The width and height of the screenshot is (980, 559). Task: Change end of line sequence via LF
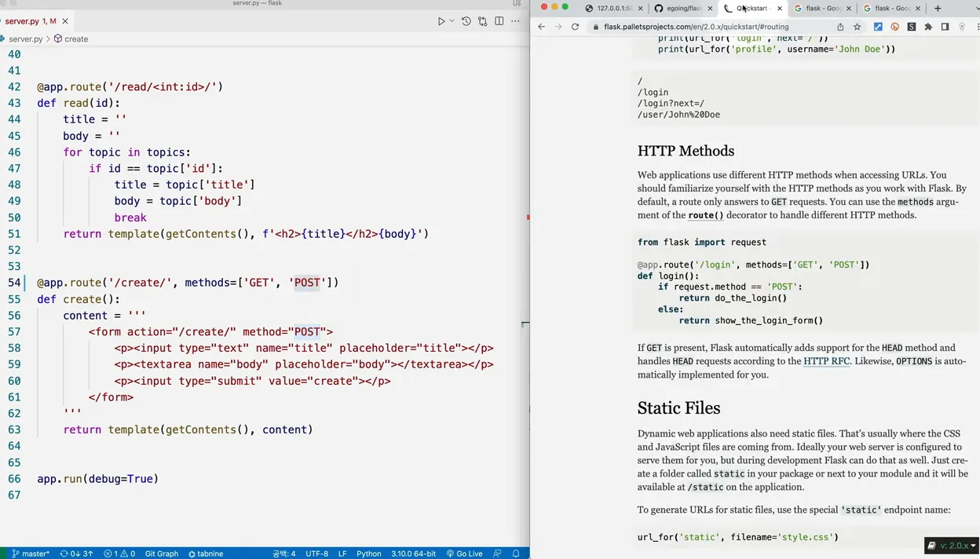point(342,554)
